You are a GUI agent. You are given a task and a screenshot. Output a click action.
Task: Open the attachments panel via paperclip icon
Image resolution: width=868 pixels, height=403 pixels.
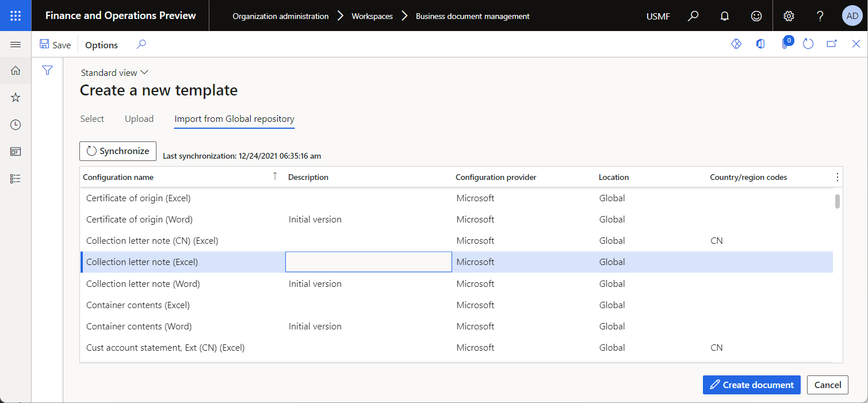[x=787, y=44]
